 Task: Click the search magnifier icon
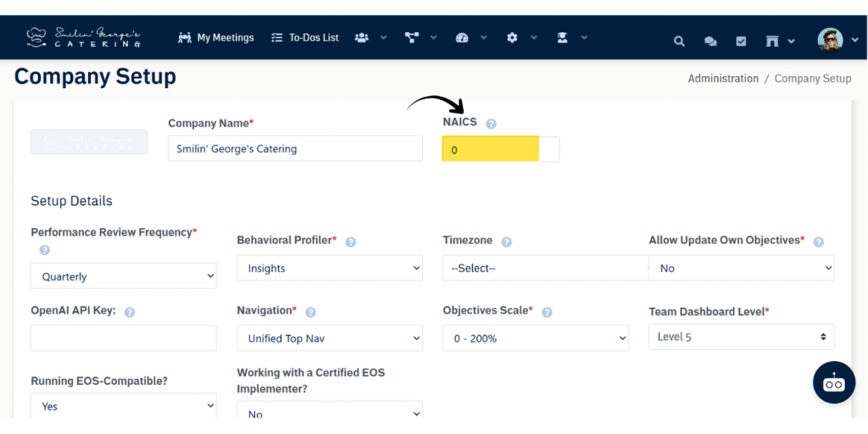tap(679, 41)
